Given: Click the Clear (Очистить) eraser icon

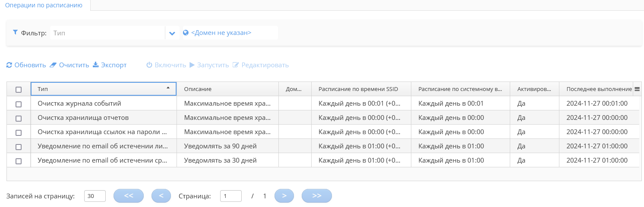Looking at the screenshot, I should click(53, 65).
